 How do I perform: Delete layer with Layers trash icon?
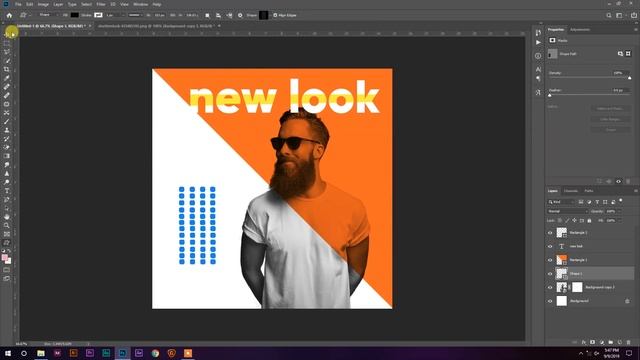(629, 342)
